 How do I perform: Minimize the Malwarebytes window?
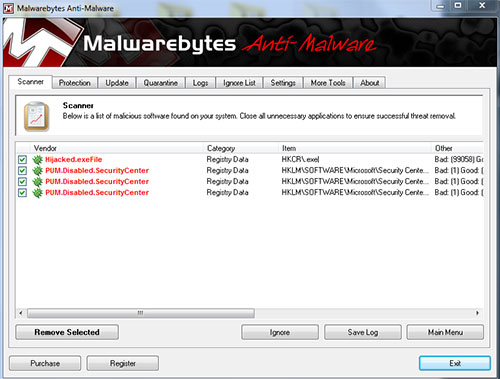440,6
